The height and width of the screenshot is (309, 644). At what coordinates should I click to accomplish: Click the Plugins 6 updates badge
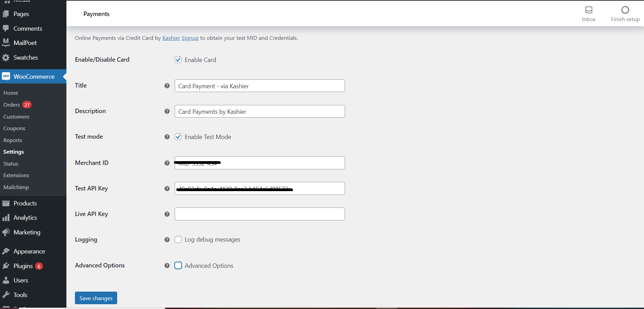(39, 266)
